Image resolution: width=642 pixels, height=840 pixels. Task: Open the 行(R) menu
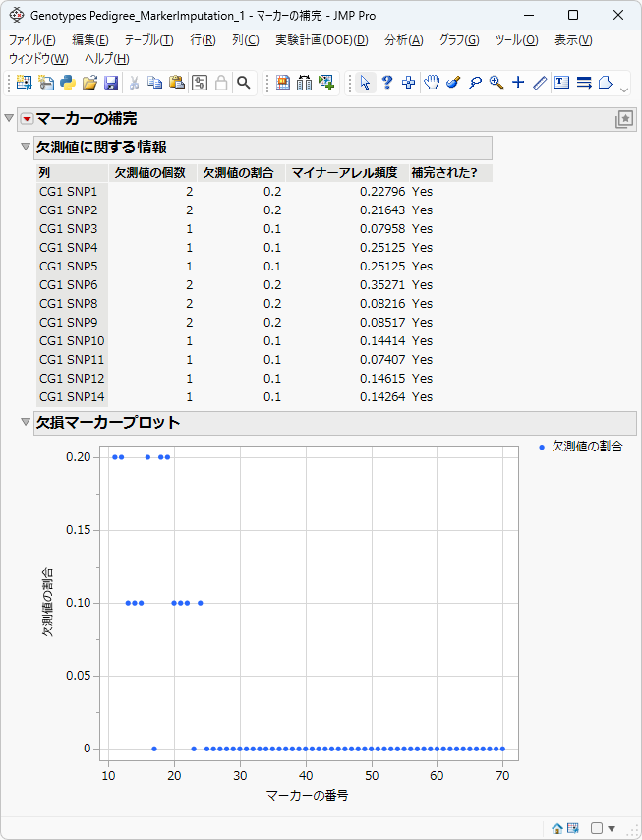click(203, 40)
